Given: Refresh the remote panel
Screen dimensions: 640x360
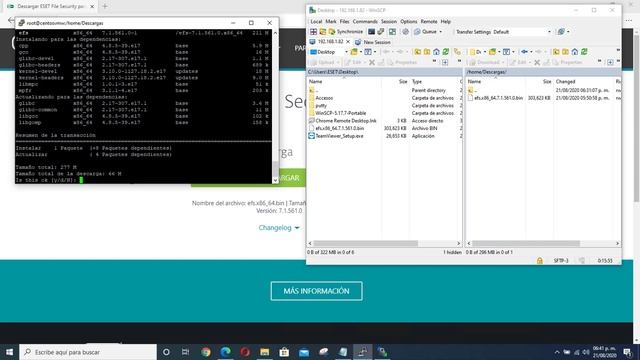Looking at the screenshot, I should point(584,52).
